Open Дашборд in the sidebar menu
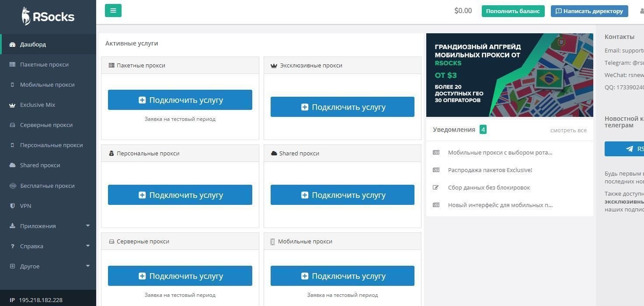The width and height of the screenshot is (644, 306). coord(48,44)
